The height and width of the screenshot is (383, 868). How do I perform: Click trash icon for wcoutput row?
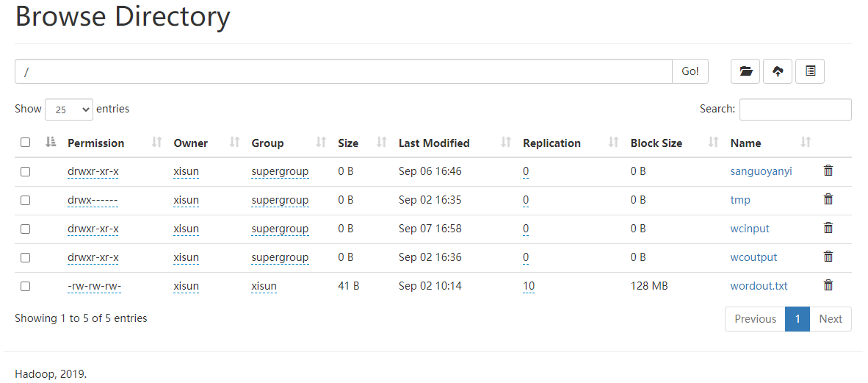coord(828,257)
